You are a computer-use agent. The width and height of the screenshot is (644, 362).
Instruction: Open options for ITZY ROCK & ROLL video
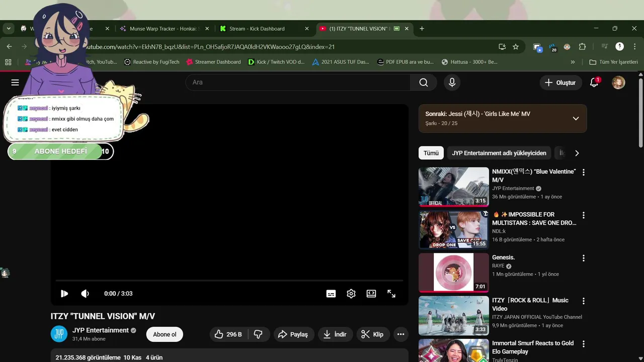coord(584,301)
